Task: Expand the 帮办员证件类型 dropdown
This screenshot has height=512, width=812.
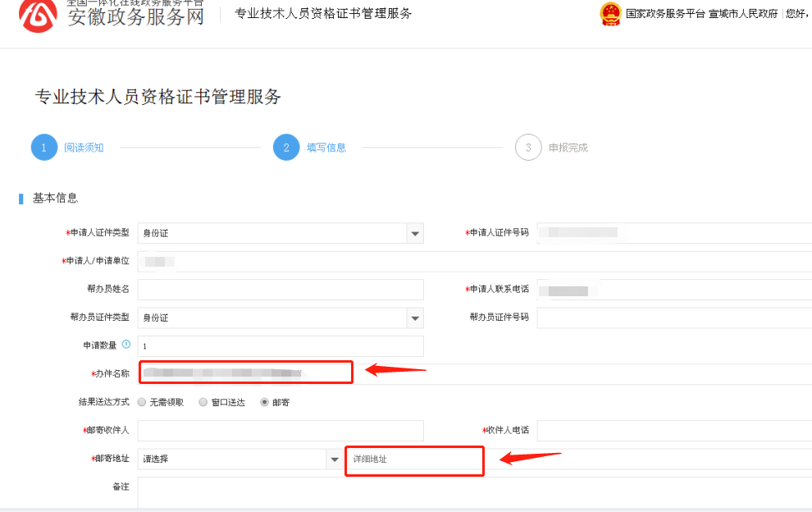Action: coord(415,318)
